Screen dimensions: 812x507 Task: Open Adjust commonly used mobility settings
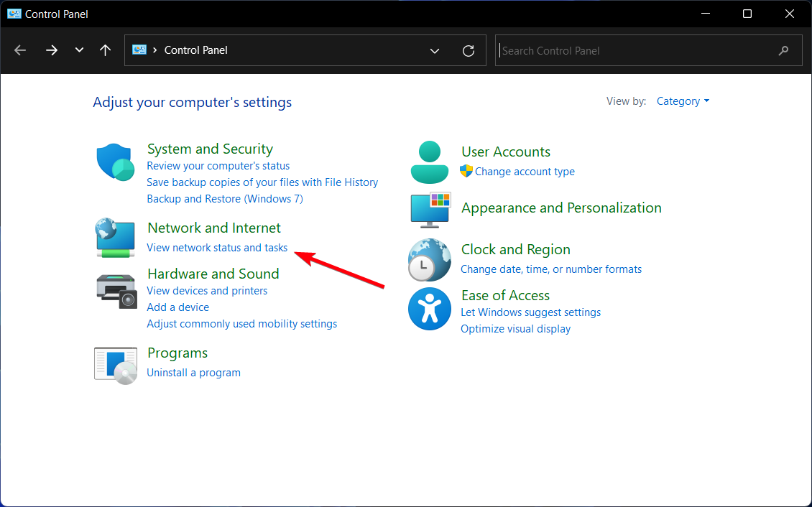(x=242, y=324)
